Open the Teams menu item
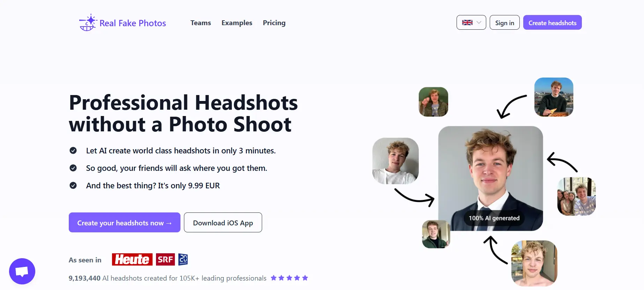 (201, 23)
